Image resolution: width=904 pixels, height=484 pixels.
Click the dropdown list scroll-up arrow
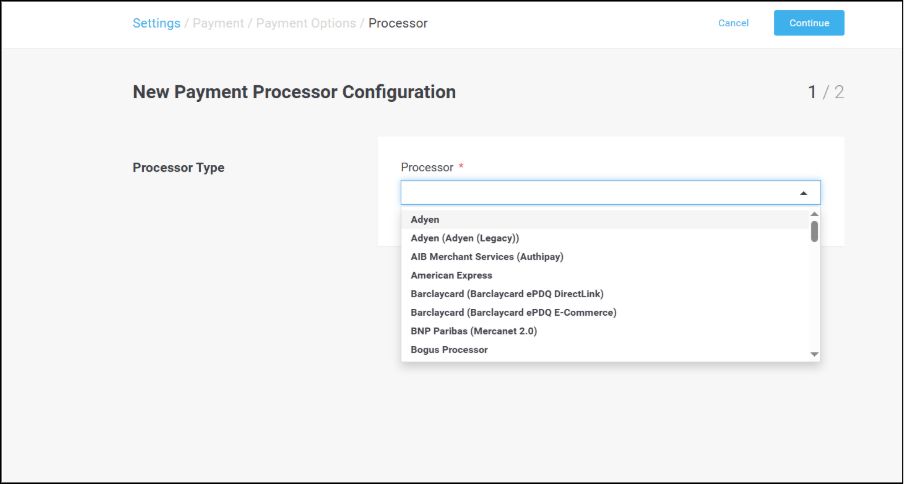[814, 214]
